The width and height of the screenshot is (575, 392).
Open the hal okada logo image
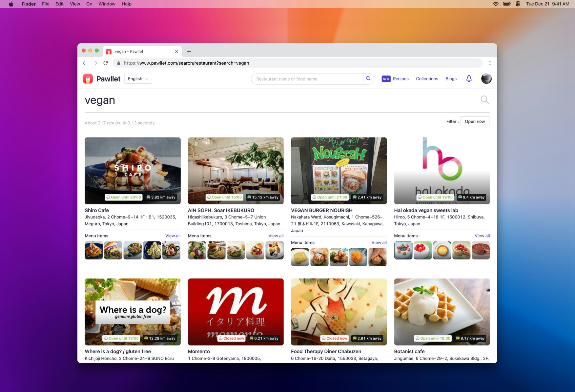tap(442, 171)
